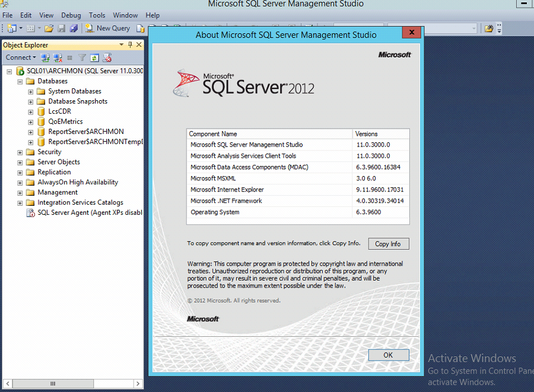Expand the Security folder
Screen dimensions: 534x392
pyautogui.click(x=20, y=152)
